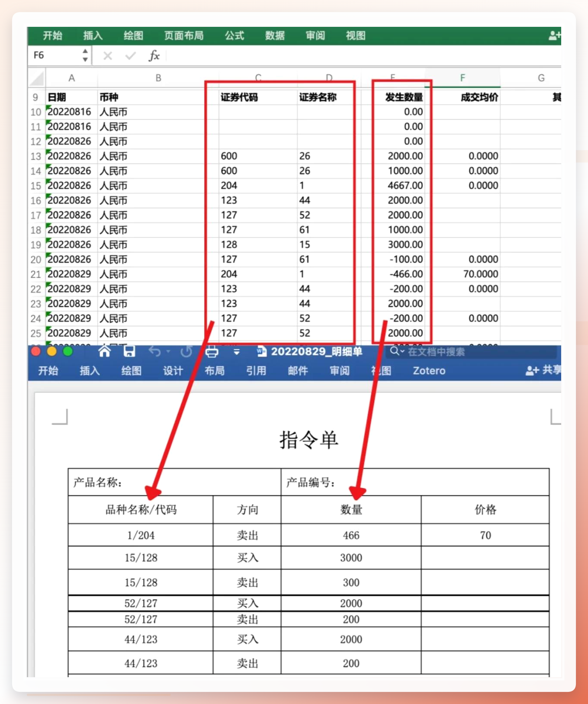Click Word home icon
The image size is (588, 704).
point(104,351)
